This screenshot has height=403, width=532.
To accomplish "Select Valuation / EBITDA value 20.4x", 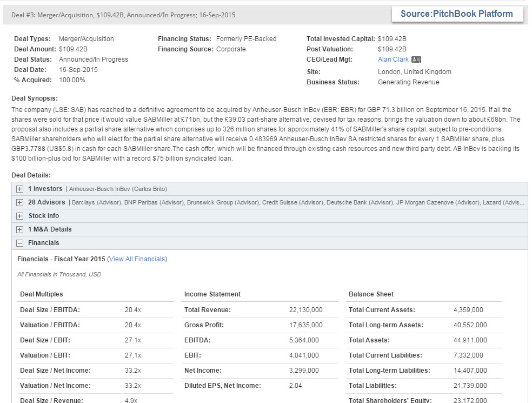I will point(133,325).
